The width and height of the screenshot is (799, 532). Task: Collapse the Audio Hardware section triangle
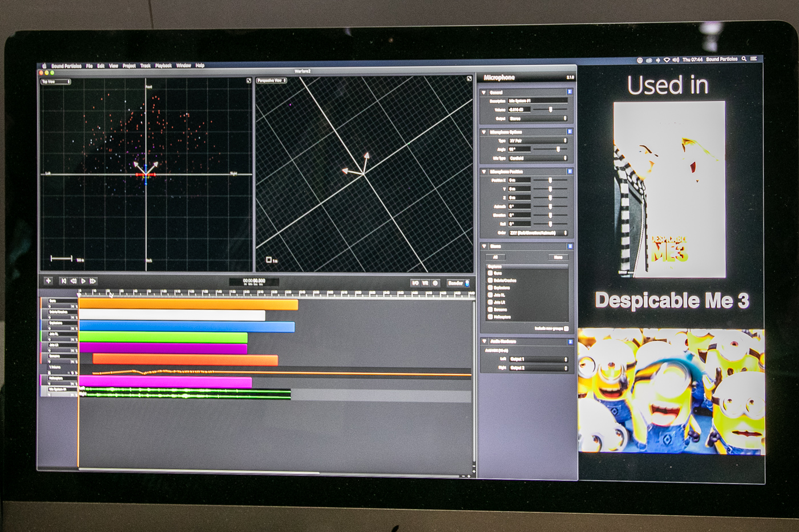484,342
